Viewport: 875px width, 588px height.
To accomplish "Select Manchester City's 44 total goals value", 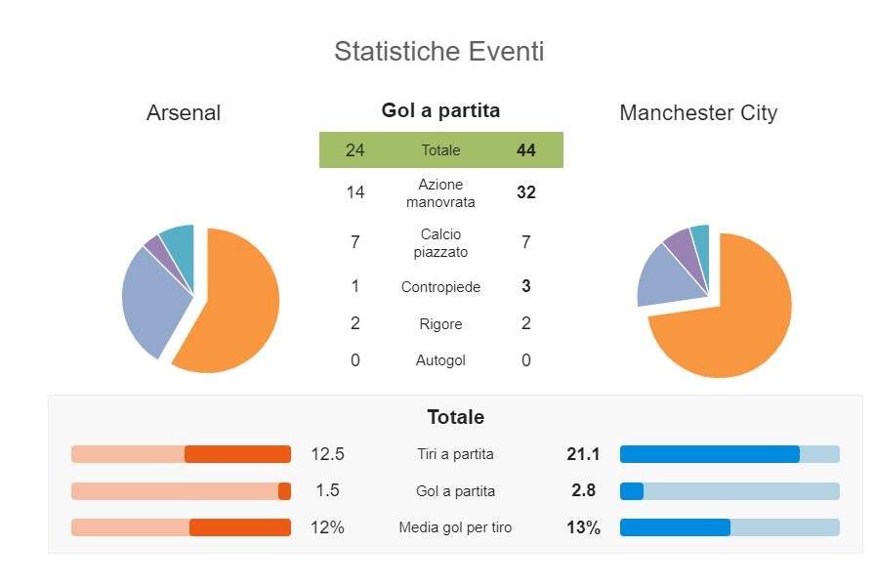I will [525, 150].
